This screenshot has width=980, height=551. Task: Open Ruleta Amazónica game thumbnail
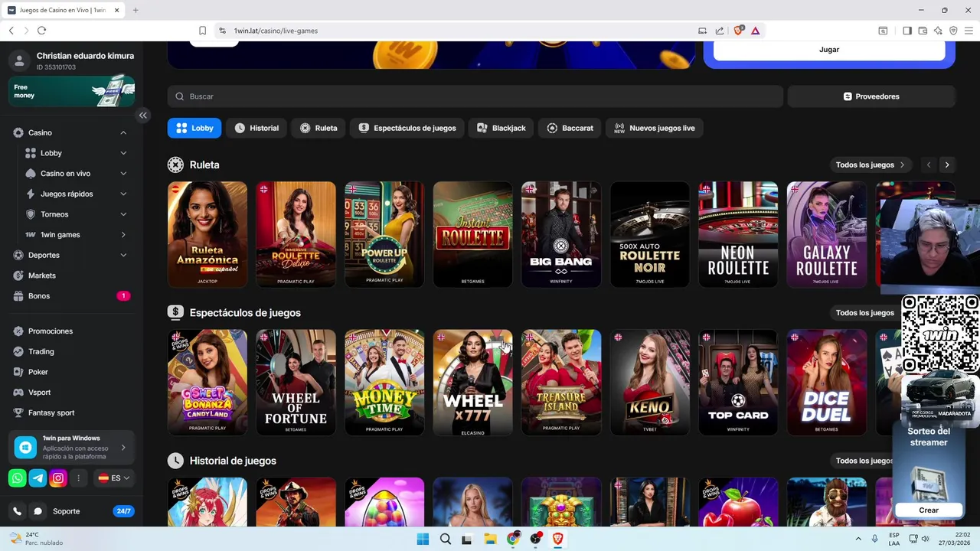(x=207, y=234)
